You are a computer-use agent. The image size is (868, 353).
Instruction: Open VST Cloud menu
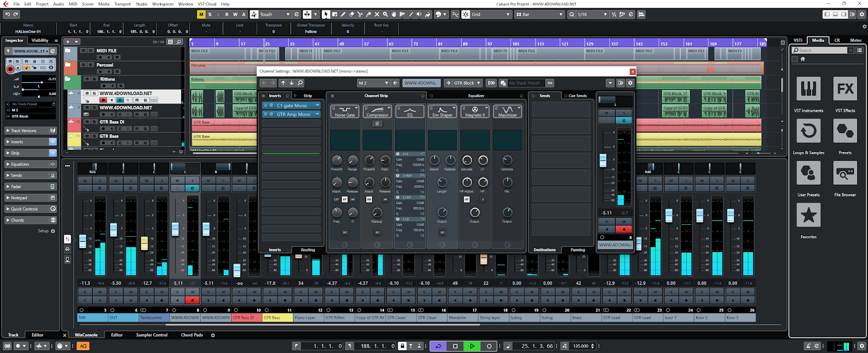207,4
